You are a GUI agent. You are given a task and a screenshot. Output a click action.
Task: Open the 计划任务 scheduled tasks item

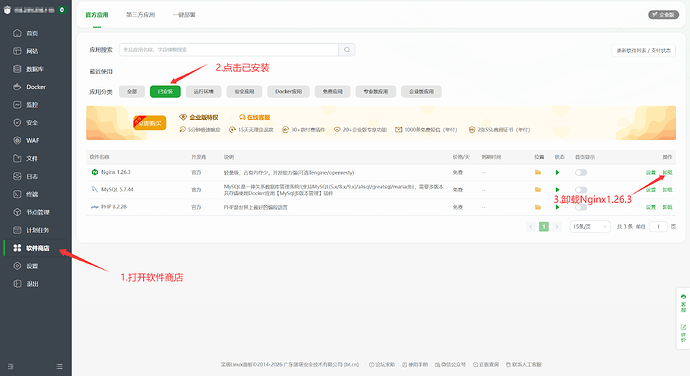pos(37,230)
